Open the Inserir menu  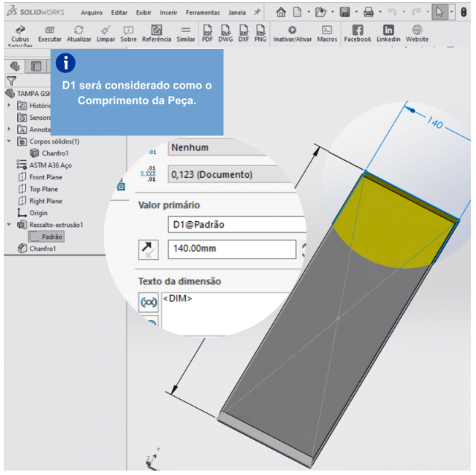(x=168, y=13)
